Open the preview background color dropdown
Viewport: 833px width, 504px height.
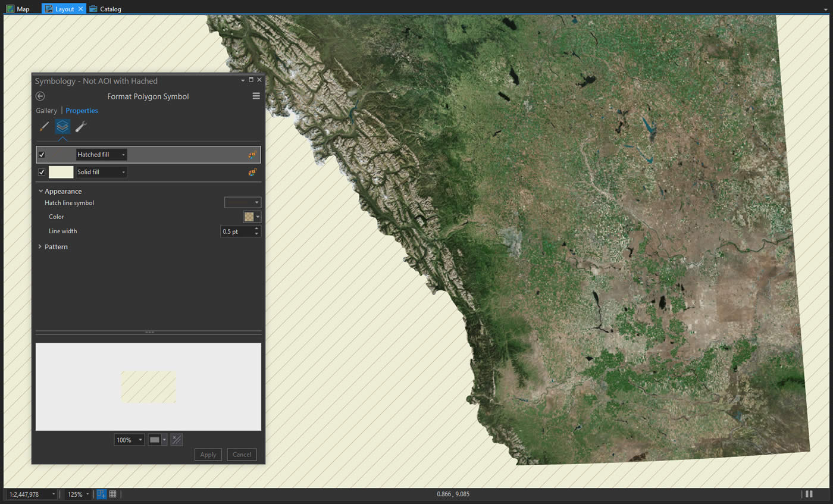[158, 440]
